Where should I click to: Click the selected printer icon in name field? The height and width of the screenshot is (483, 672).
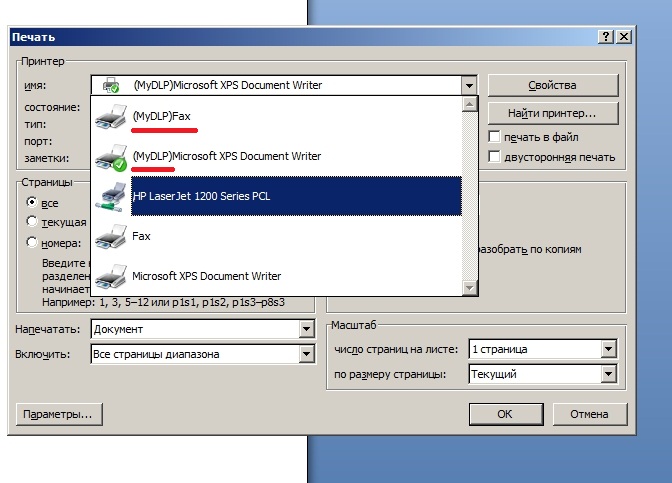click(x=111, y=85)
